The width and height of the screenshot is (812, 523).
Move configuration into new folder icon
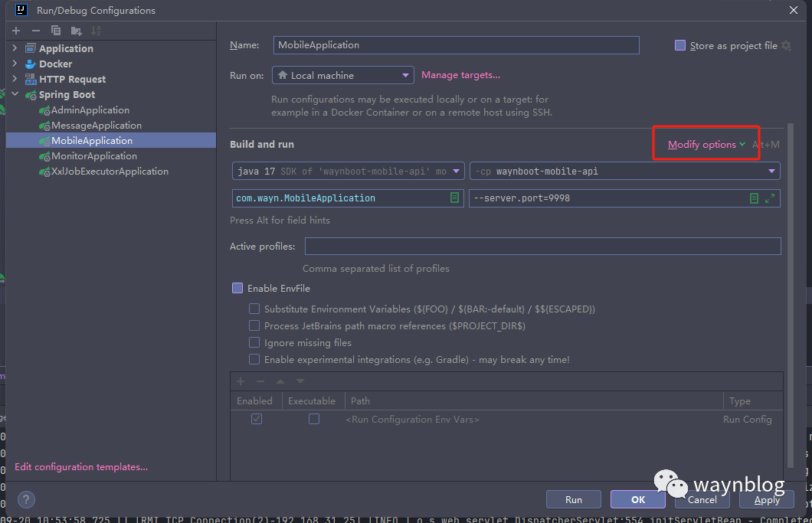(x=76, y=31)
